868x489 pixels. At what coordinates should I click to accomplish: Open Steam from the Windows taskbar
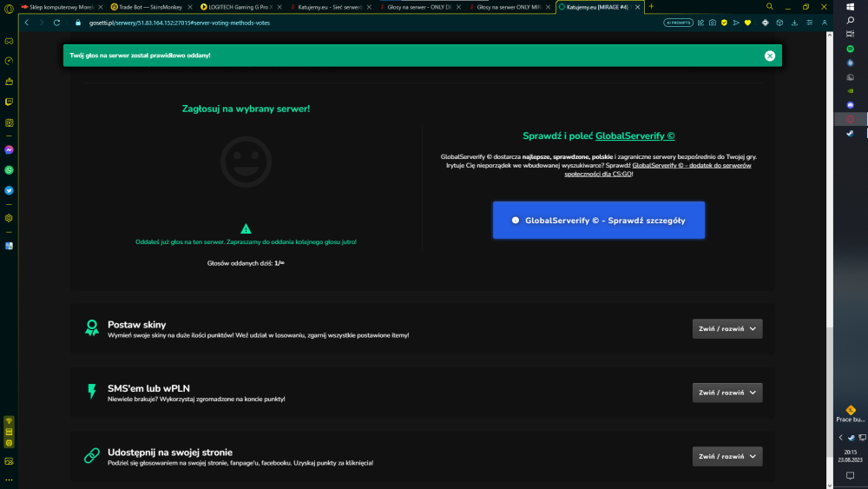point(851,134)
